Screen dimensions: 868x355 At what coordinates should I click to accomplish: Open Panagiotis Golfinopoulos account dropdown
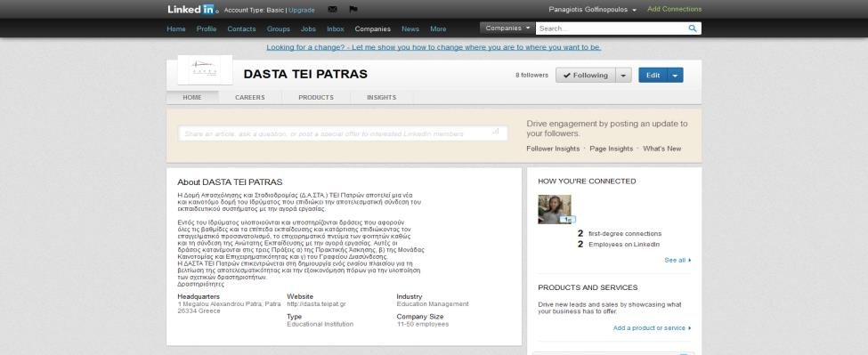(x=592, y=10)
